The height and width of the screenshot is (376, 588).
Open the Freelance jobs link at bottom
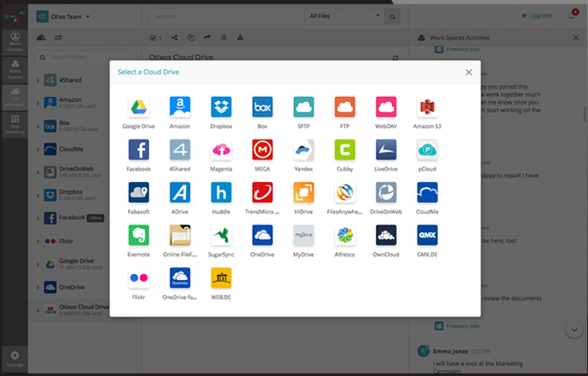point(463,326)
